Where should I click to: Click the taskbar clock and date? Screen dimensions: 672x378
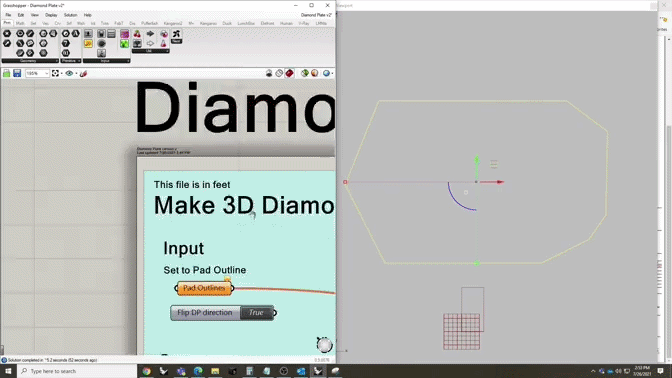[642, 371]
